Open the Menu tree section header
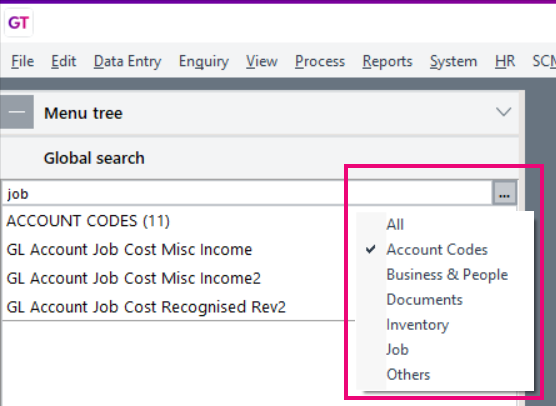 pos(260,113)
